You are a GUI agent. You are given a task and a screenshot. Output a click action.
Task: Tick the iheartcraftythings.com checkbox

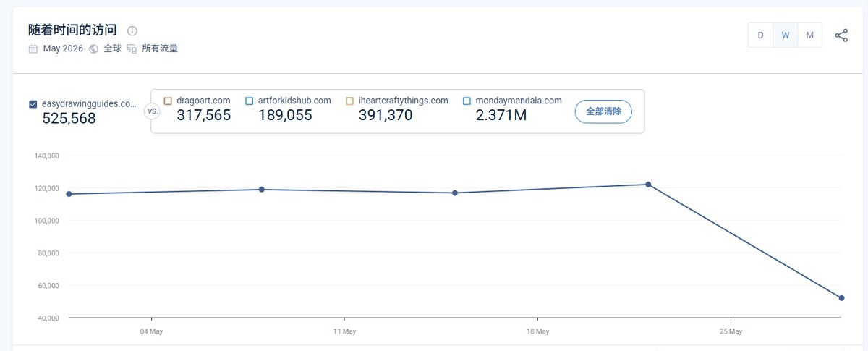click(x=350, y=101)
